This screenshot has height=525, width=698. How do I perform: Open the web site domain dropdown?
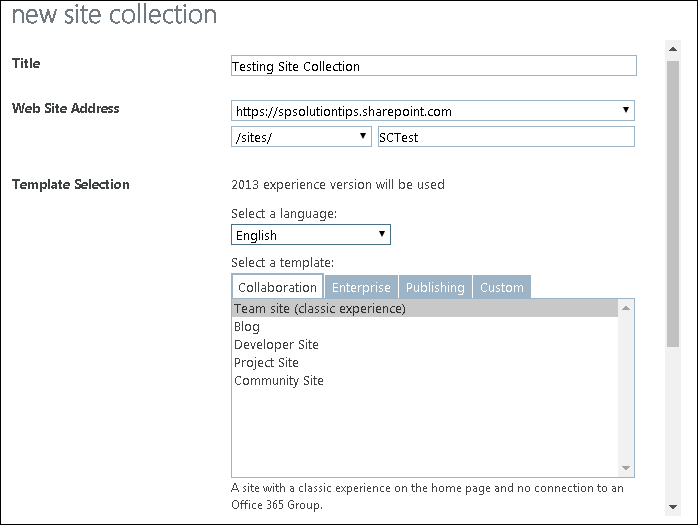[x=433, y=111]
